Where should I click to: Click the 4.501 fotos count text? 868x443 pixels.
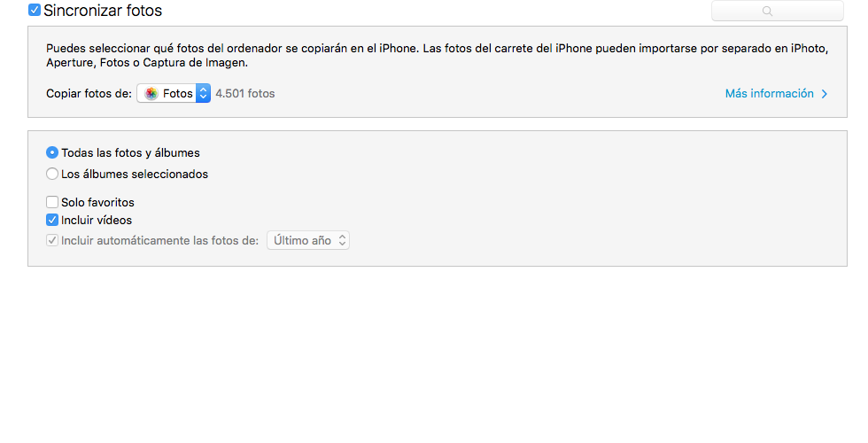tap(245, 94)
